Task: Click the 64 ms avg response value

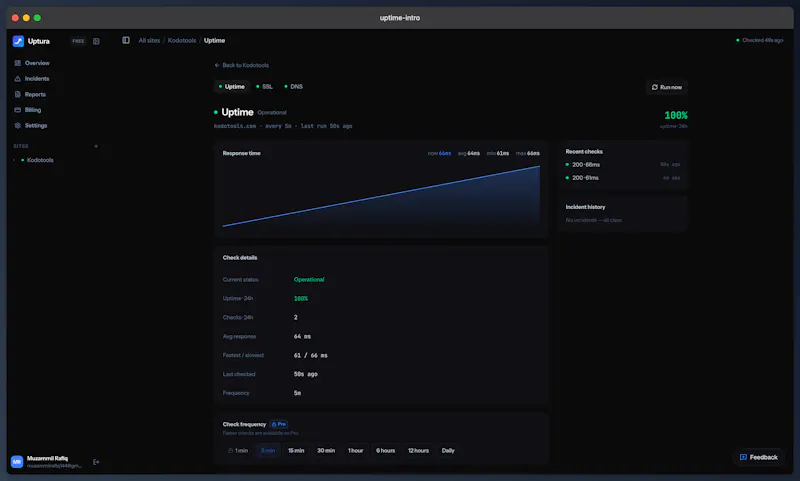Action: [x=302, y=337]
